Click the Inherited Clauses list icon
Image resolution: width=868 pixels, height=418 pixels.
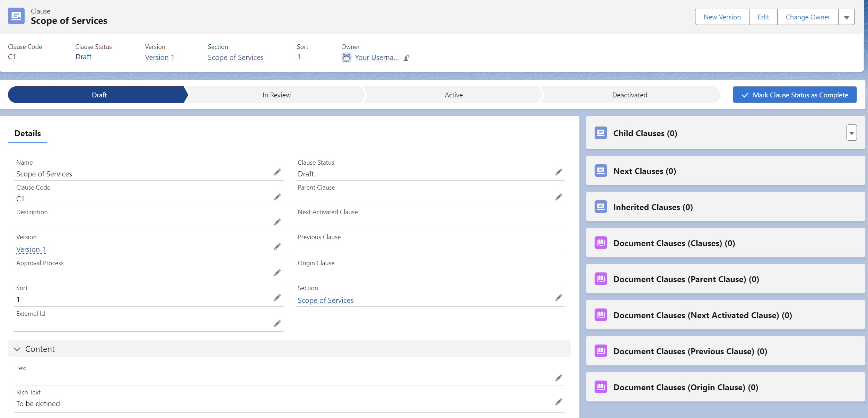point(600,207)
